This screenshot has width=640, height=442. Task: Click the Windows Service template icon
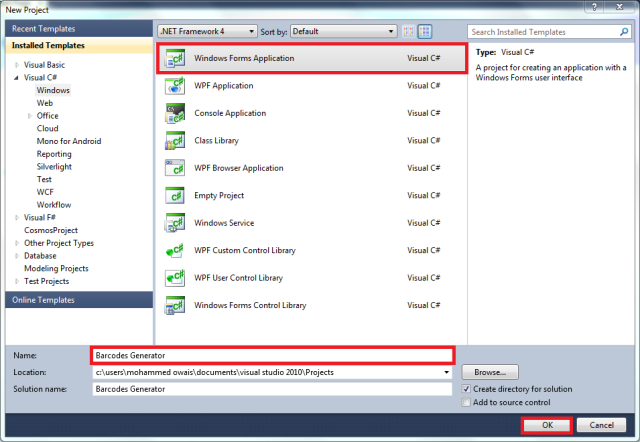[x=175, y=223]
